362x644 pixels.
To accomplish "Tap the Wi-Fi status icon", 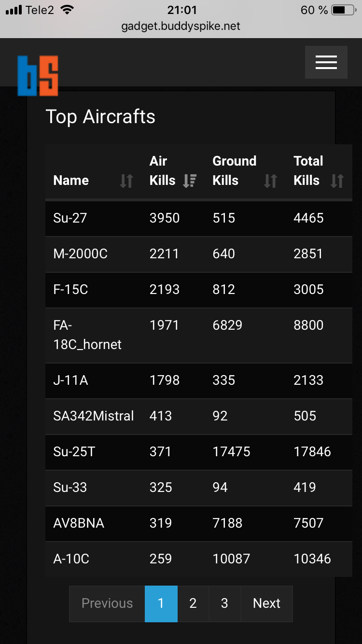I will click(68, 10).
